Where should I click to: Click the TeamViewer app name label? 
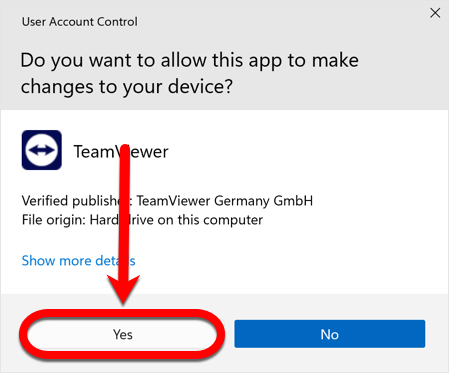[121, 152]
